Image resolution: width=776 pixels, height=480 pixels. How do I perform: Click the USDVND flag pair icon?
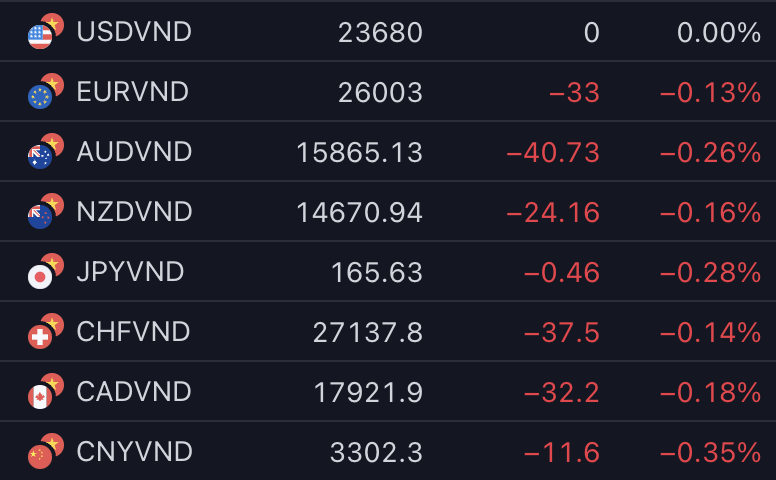pyautogui.click(x=46, y=31)
